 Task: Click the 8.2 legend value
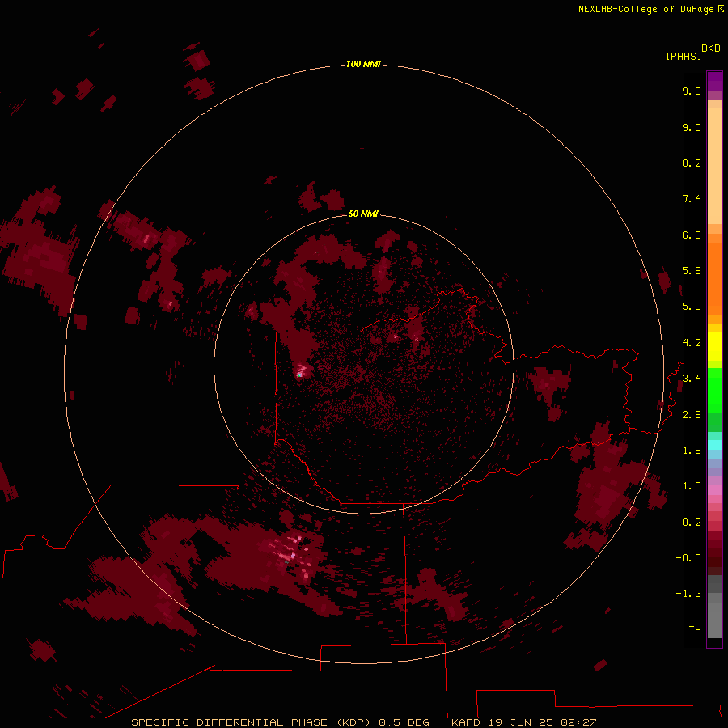point(692,163)
